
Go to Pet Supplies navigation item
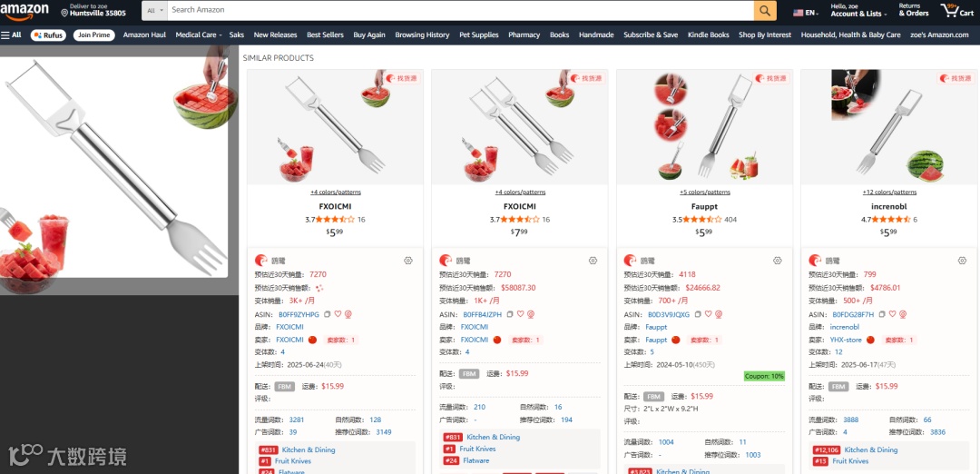[x=479, y=35]
